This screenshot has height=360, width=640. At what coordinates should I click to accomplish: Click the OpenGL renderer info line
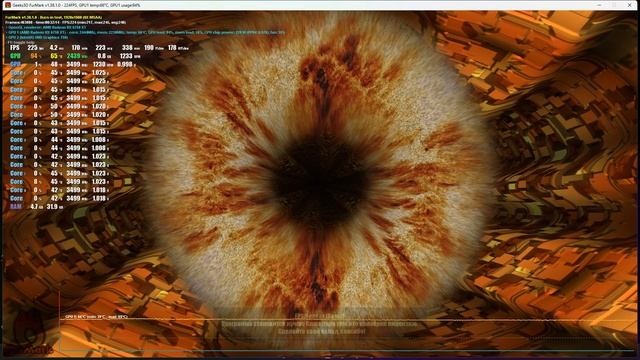click(x=47, y=27)
